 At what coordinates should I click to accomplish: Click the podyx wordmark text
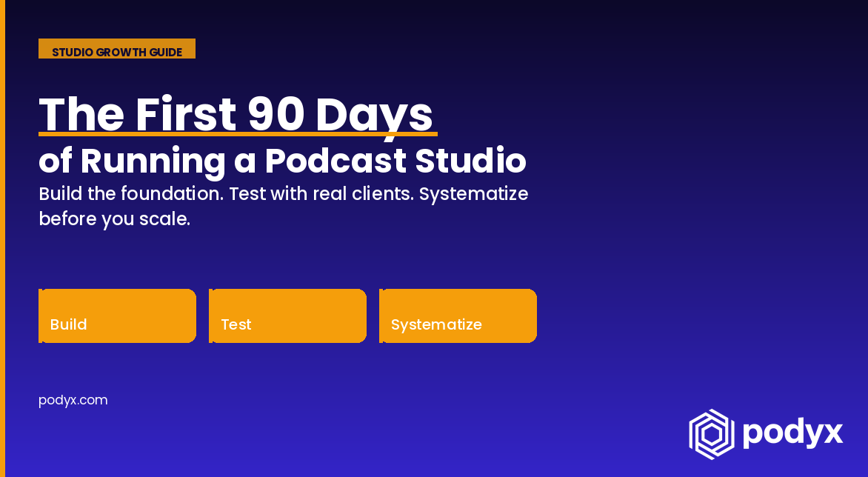[x=792, y=434]
